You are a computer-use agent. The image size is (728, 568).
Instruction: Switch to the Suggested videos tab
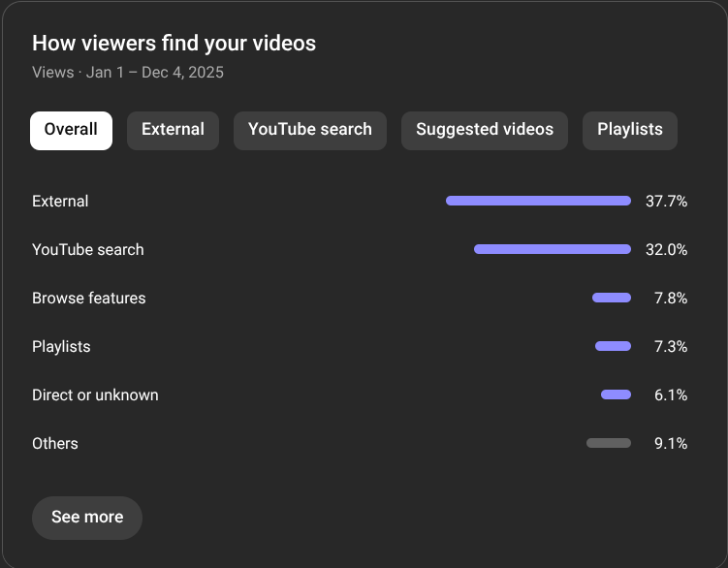[x=485, y=130]
